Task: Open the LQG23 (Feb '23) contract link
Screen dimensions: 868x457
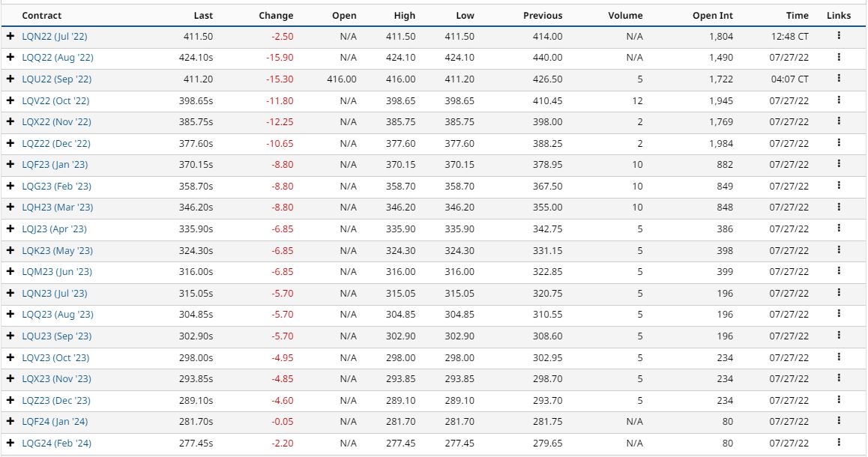Action: coord(56,186)
